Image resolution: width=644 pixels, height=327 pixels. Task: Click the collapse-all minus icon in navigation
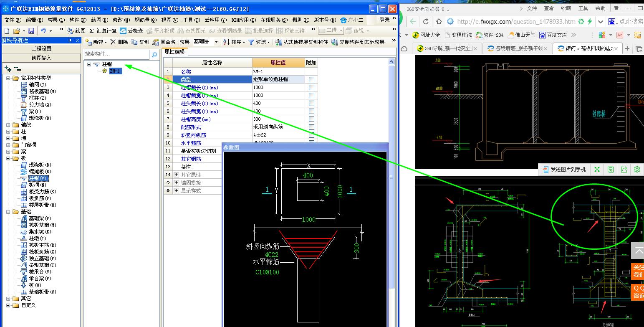click(x=17, y=68)
